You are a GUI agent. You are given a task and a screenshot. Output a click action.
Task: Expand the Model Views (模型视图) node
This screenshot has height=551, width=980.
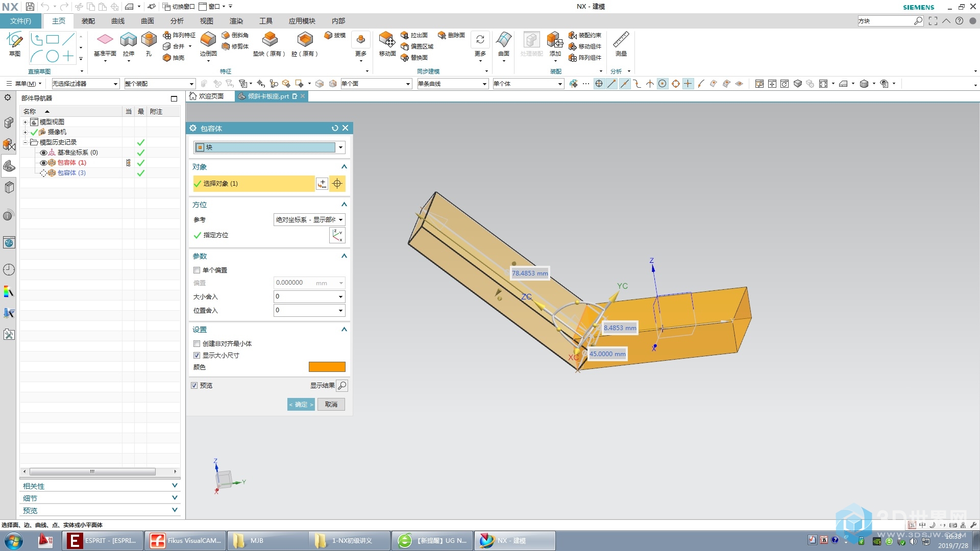tap(25, 122)
